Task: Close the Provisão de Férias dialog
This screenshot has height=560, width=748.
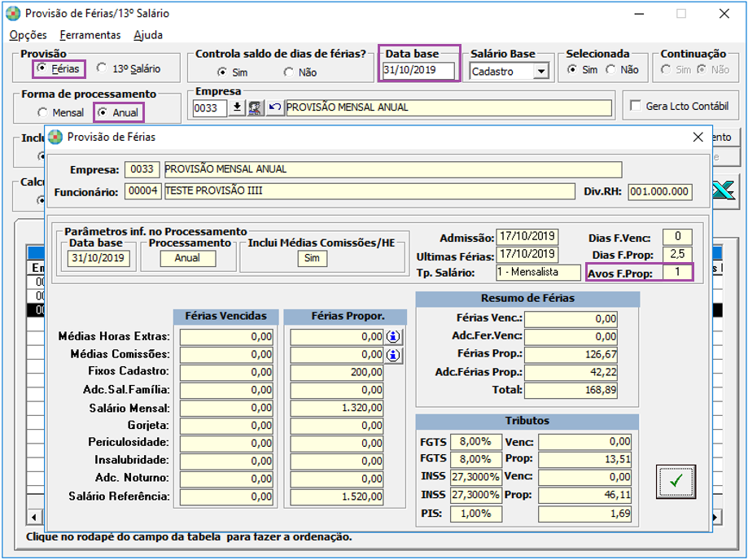Action: pyautogui.click(x=698, y=138)
